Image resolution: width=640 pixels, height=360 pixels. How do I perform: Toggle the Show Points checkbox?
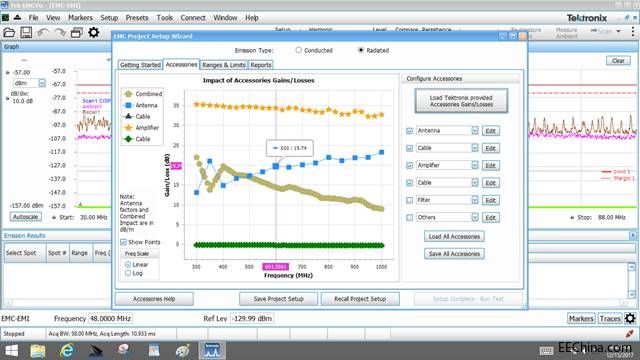pyautogui.click(x=123, y=242)
